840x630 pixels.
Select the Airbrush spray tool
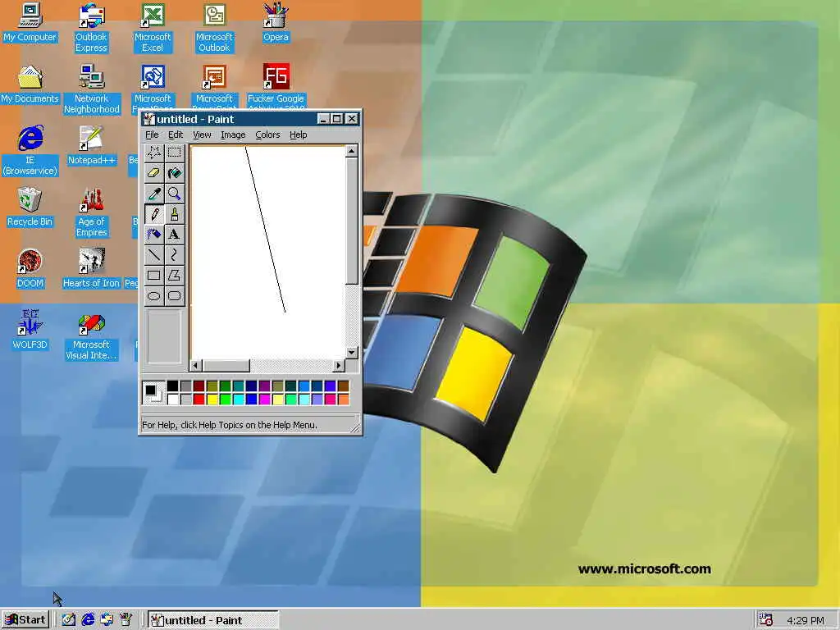click(153, 234)
